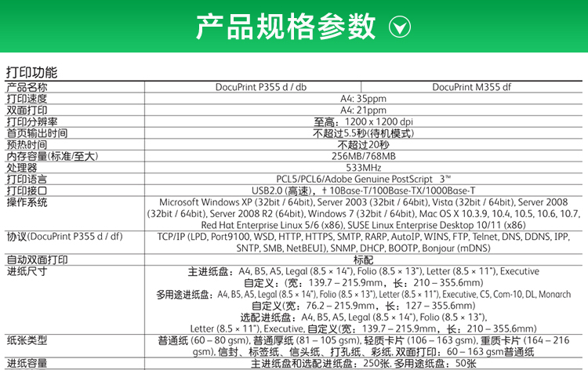The image size is (588, 370).
Task: Select the Red Hat Enterprise Linux 5/6 line
Action: click(x=363, y=225)
